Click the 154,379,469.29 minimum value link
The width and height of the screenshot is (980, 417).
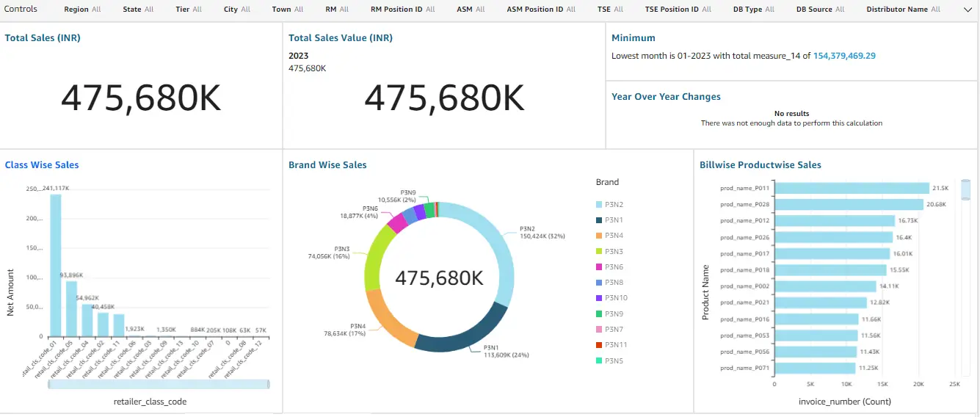(x=844, y=56)
